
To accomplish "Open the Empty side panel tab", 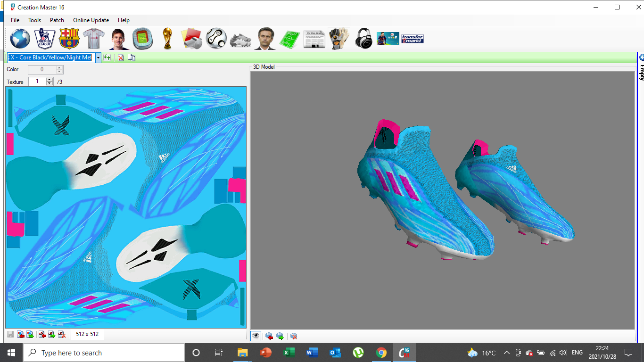I will (641, 72).
